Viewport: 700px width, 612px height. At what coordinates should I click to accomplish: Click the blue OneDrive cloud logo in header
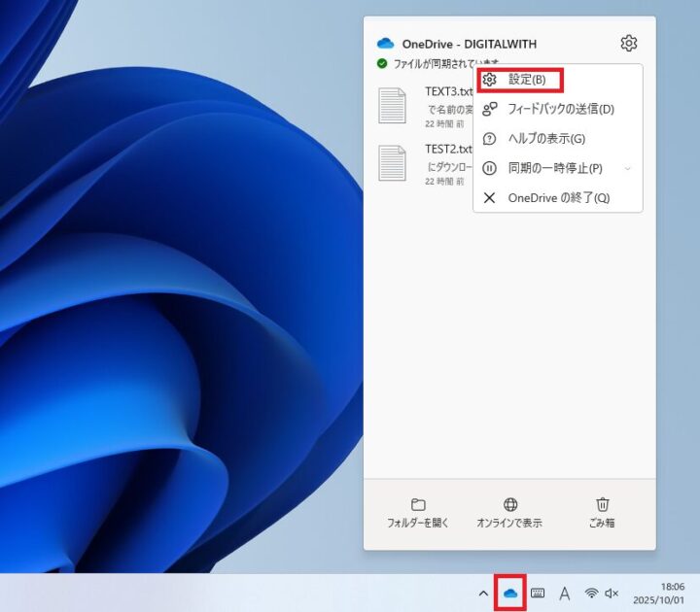point(385,44)
